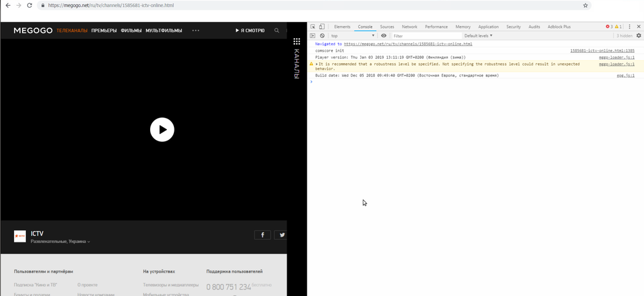
Task: Click the browser back arrow
Action: [x=8, y=5]
